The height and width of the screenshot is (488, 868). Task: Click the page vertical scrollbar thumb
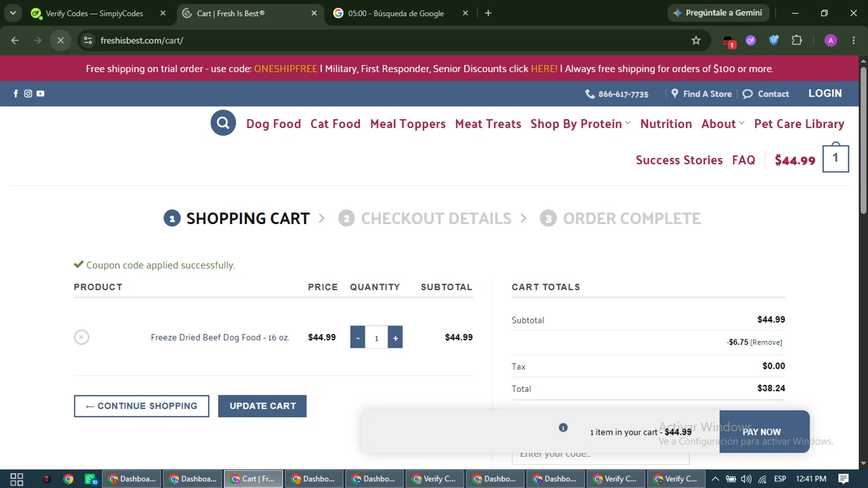pos(863,141)
